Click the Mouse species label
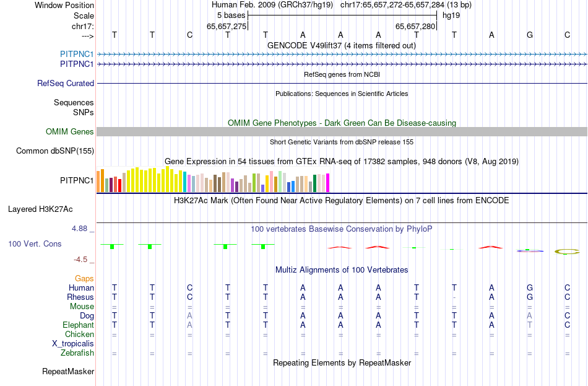The image size is (588, 386). tap(82, 307)
